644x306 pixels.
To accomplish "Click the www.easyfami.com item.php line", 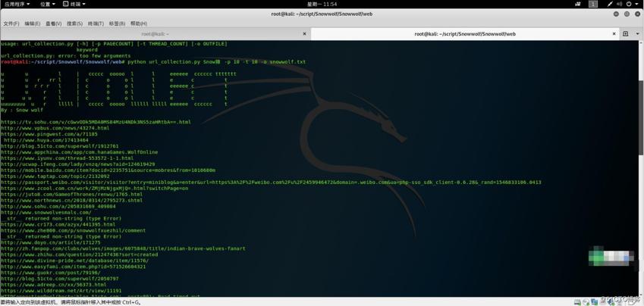I will [x=73, y=267].
